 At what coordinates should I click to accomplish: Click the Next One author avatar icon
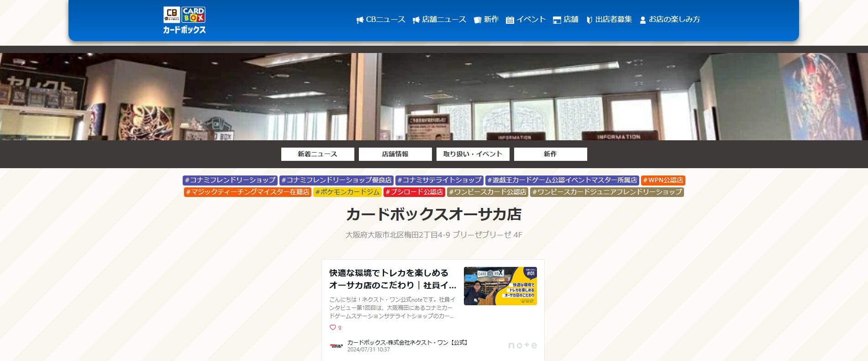point(336,346)
